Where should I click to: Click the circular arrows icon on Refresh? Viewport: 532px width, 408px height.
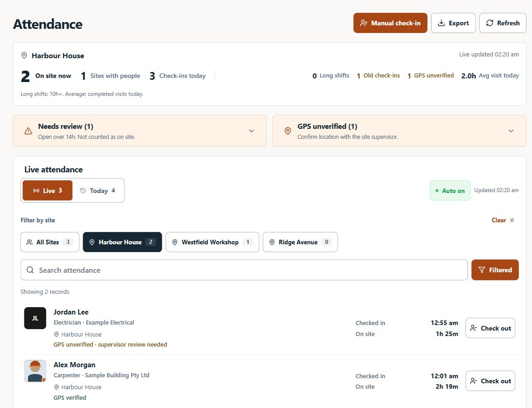[x=490, y=23]
